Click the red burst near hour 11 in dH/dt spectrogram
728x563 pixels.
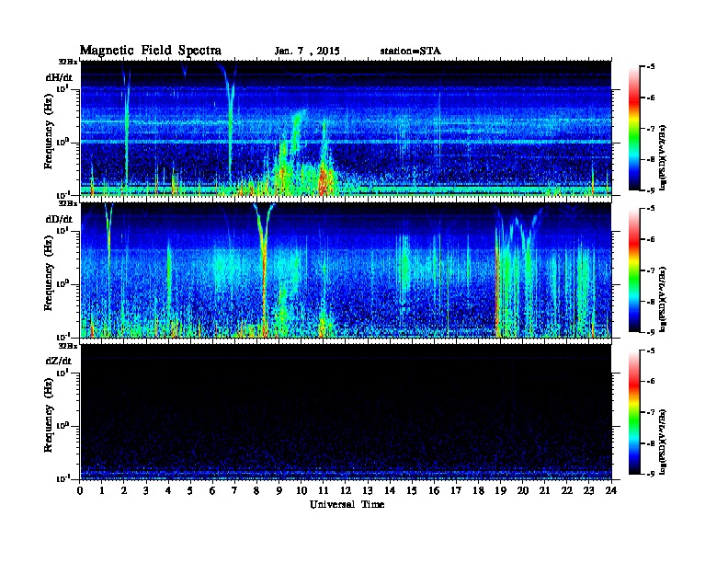[324, 182]
